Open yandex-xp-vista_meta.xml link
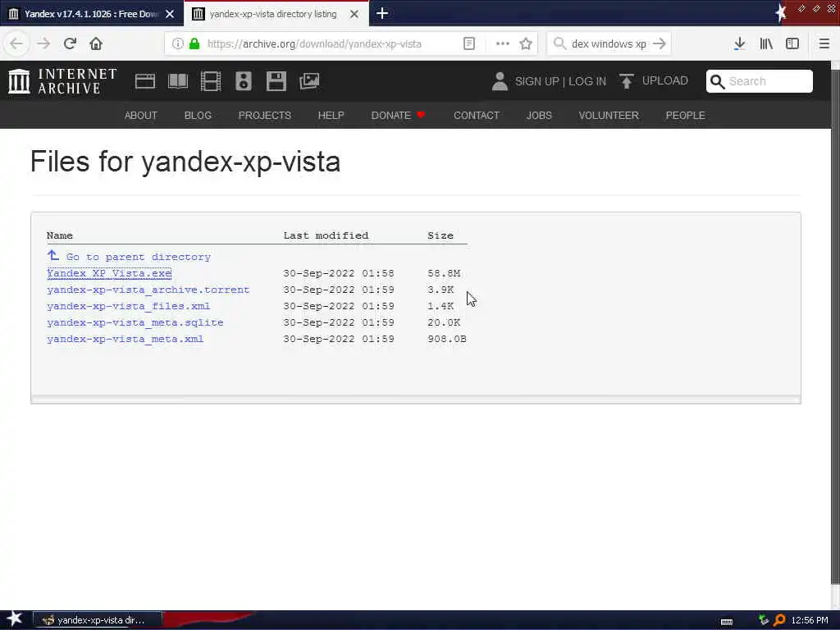The width and height of the screenshot is (840, 630). coord(126,339)
